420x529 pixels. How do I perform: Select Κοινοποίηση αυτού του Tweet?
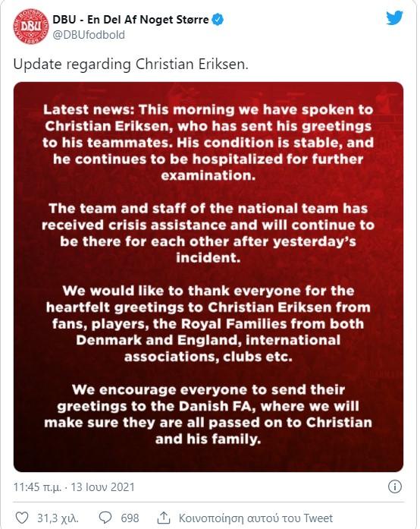pos(255,518)
